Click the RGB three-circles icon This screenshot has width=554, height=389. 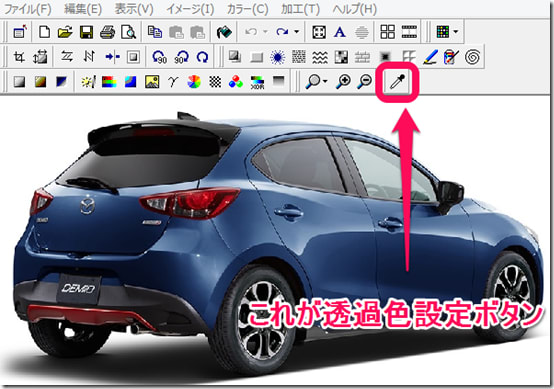(236, 82)
